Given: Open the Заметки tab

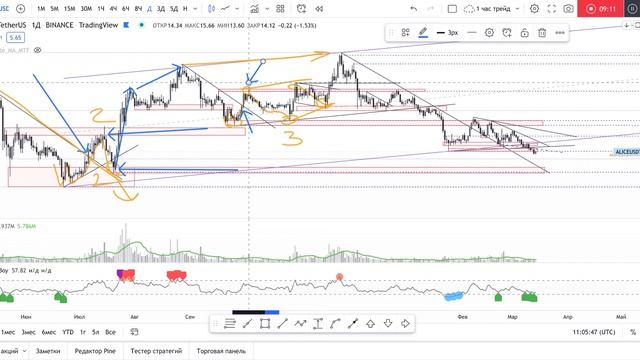Looking at the screenshot, I should 48,351.
